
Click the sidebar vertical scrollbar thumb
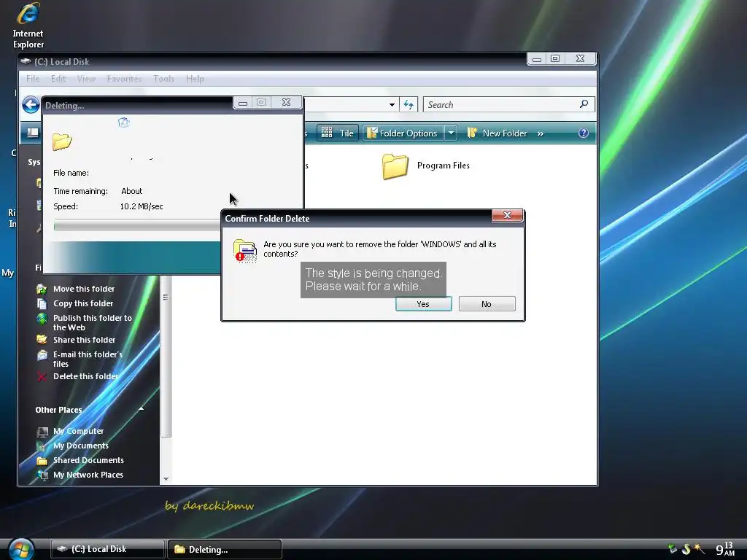tap(166, 357)
